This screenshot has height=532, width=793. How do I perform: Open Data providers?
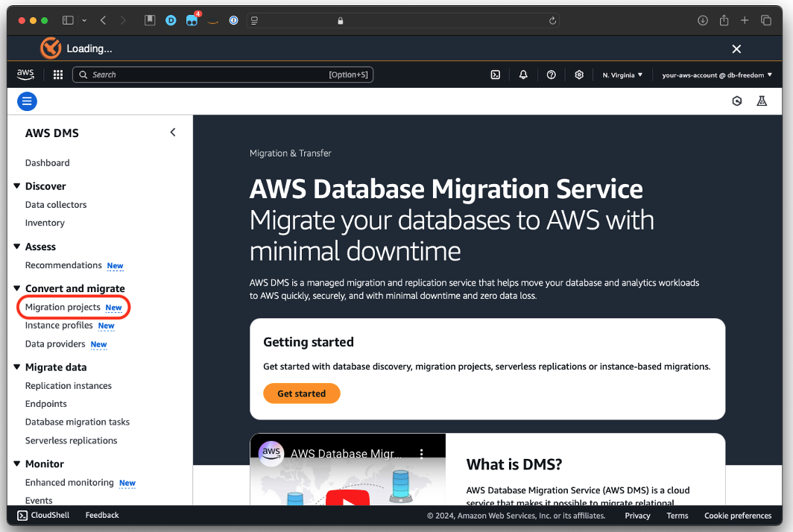[55, 344]
